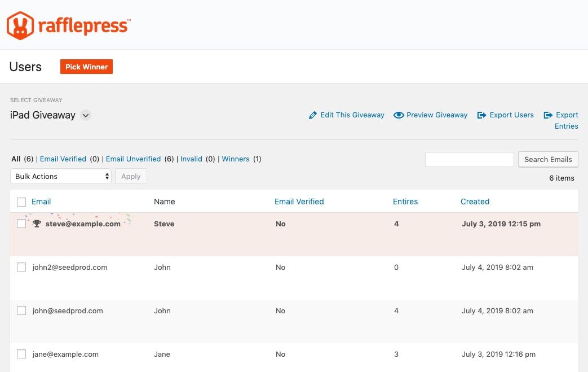This screenshot has height=372, width=588.
Task: Click the export icon beside Export Users
Action: coord(481,115)
